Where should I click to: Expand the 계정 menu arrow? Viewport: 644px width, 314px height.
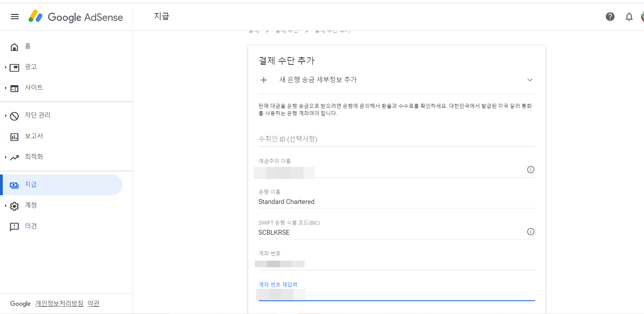click(6, 206)
